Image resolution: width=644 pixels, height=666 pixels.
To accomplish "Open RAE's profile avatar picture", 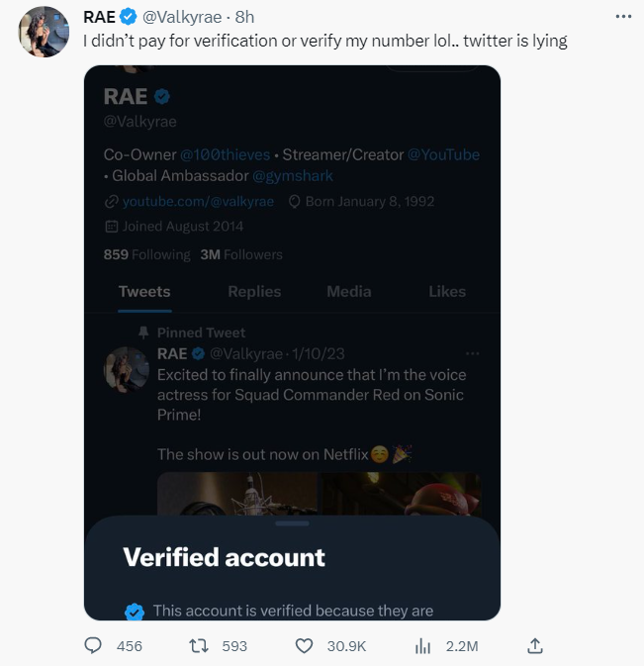I will 43,33.
